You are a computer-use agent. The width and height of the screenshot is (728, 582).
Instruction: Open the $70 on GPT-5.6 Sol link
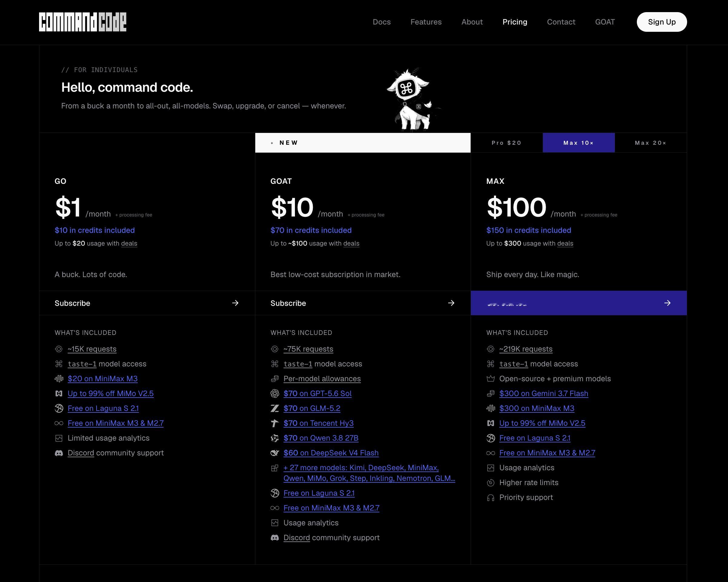coord(317,394)
